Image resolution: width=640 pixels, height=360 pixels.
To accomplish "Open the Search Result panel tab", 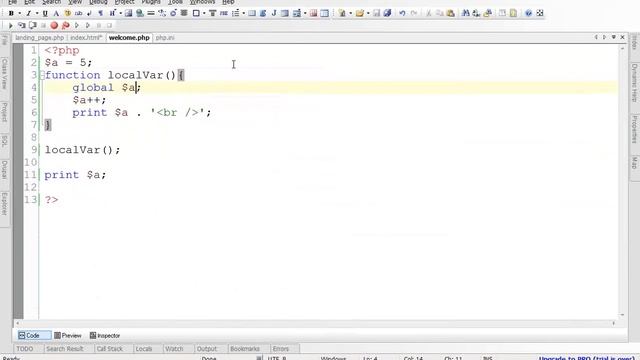I will 64,349.
